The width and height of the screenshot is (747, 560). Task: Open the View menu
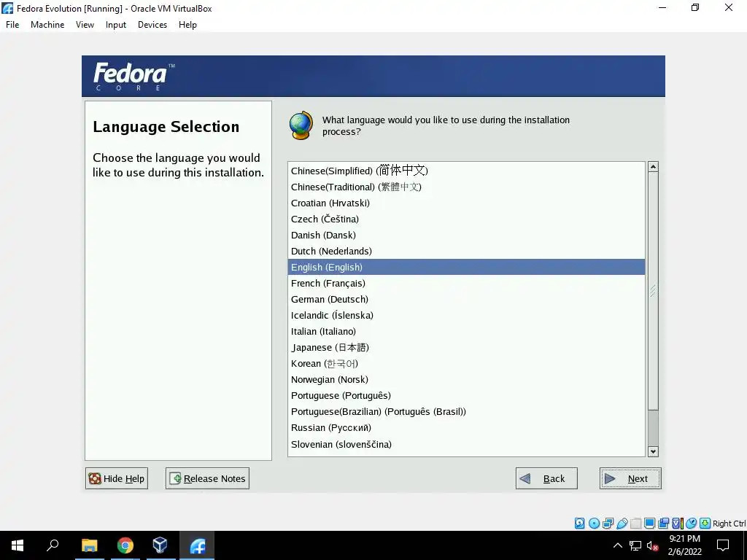tap(85, 25)
